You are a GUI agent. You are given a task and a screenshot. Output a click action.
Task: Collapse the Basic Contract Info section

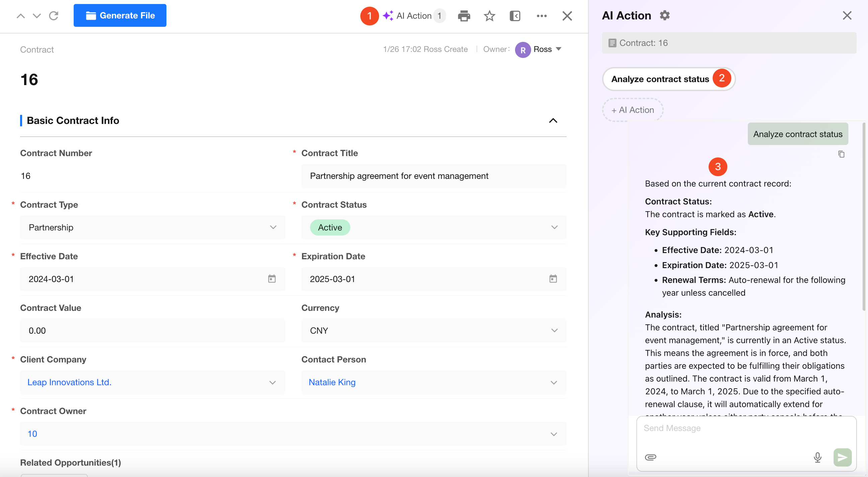(553, 121)
